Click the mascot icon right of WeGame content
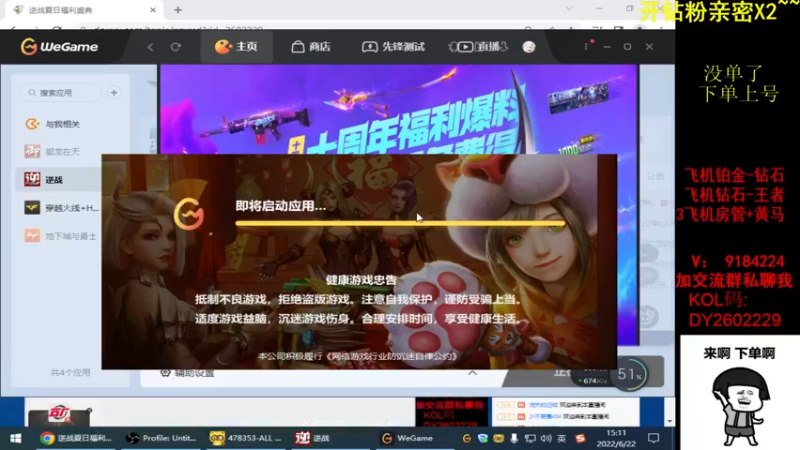The width and height of the screenshot is (800, 450). [647, 317]
